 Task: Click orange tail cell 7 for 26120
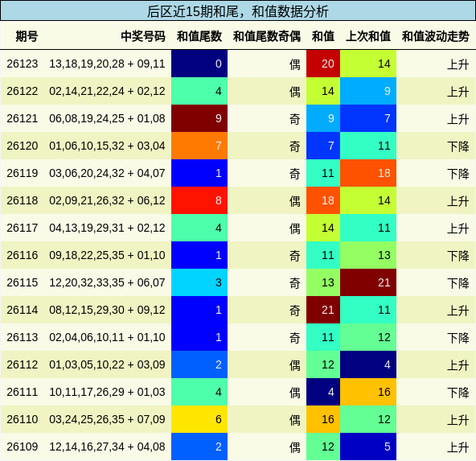click(x=199, y=146)
